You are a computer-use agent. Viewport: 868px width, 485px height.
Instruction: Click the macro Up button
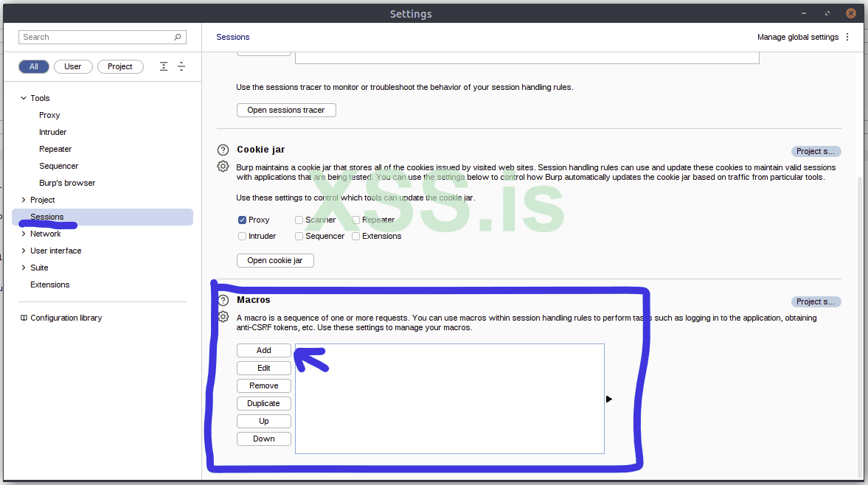(264, 422)
